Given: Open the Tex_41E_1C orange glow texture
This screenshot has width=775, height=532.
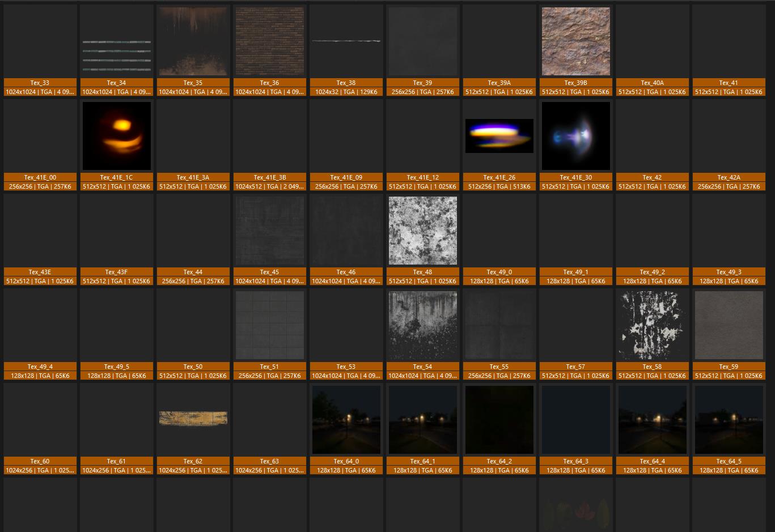Looking at the screenshot, I should 116,136.
